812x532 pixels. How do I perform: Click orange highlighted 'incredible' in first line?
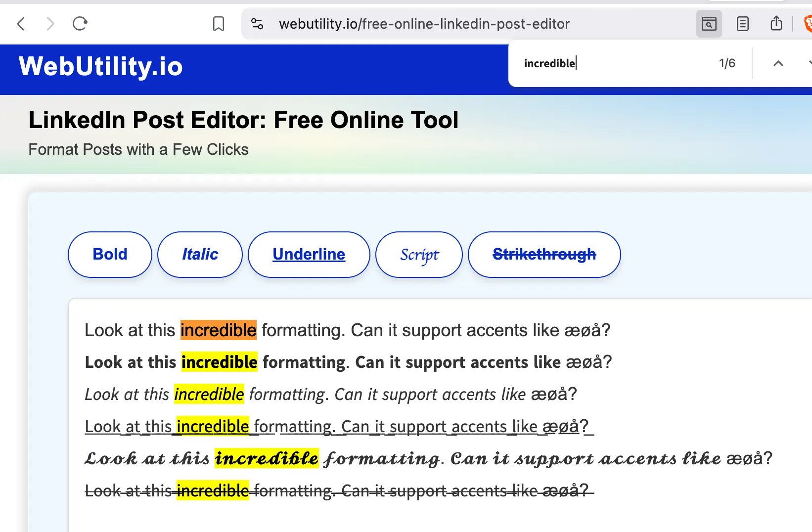[218, 330]
